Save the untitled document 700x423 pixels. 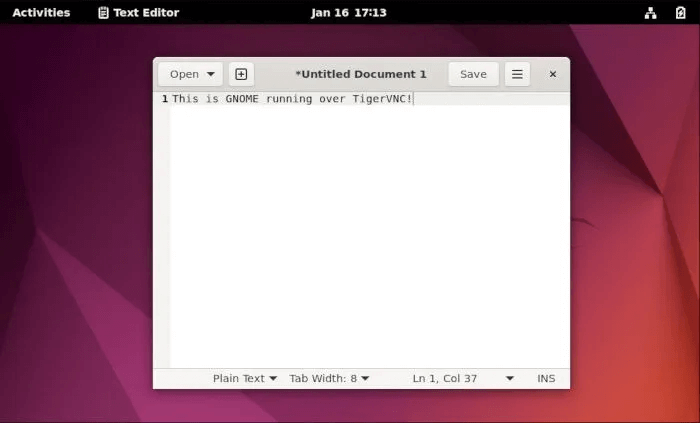(473, 74)
